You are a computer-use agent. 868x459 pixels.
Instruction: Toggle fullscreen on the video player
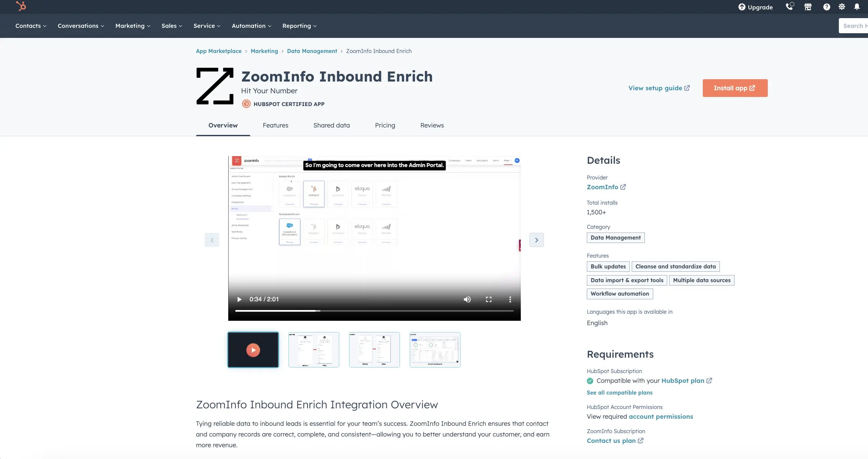(x=489, y=299)
